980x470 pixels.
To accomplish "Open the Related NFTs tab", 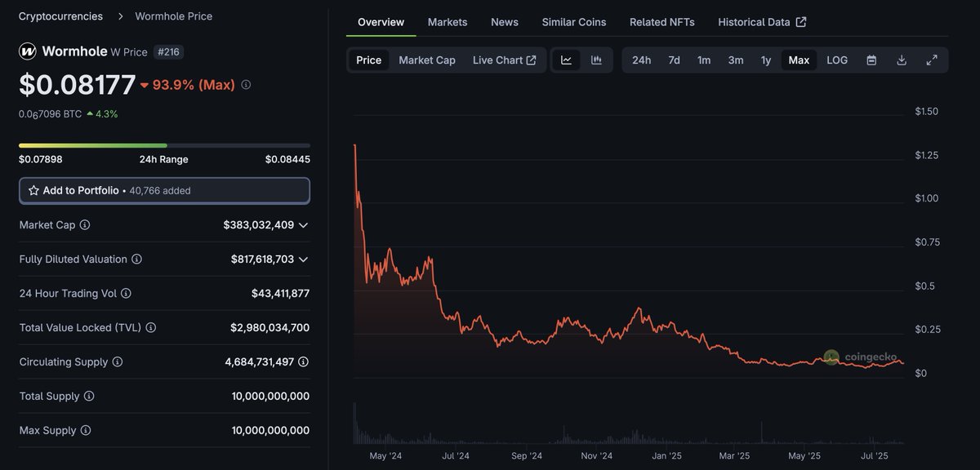I will (x=662, y=22).
